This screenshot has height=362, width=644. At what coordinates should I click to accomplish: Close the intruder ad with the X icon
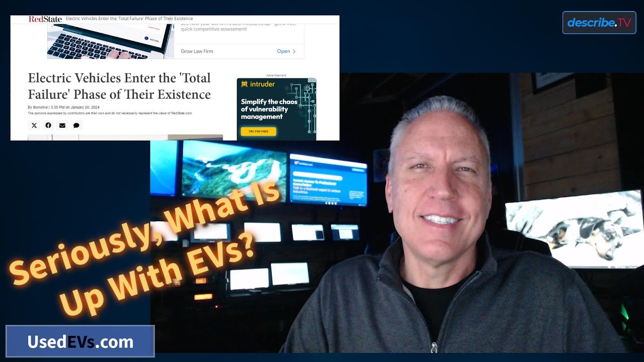(x=313, y=81)
